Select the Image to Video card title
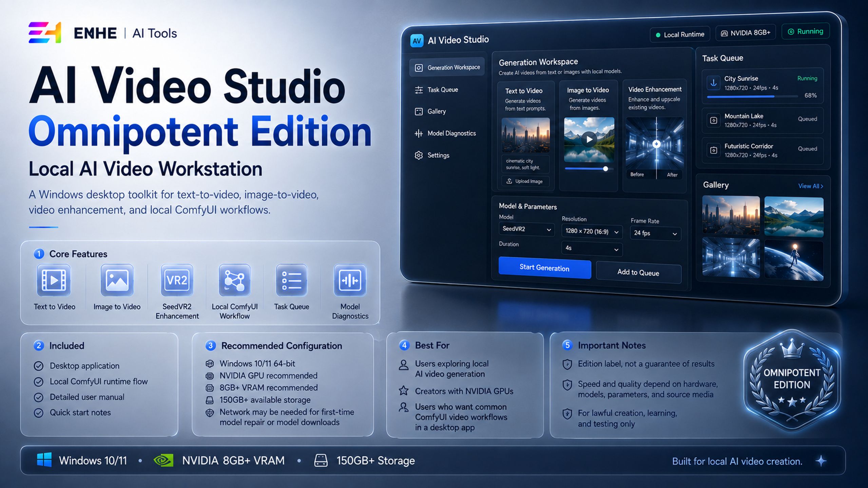Screen dimensions: 868x488 (588, 90)
